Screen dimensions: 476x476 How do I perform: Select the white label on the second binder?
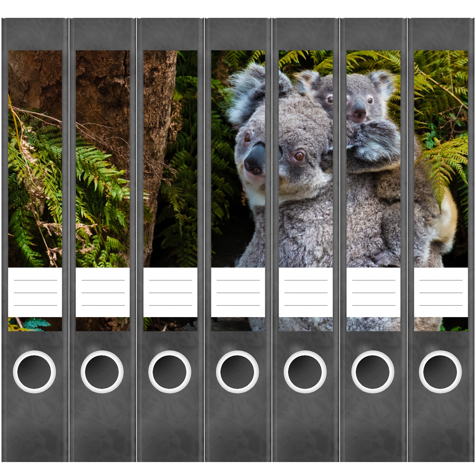click(x=103, y=292)
